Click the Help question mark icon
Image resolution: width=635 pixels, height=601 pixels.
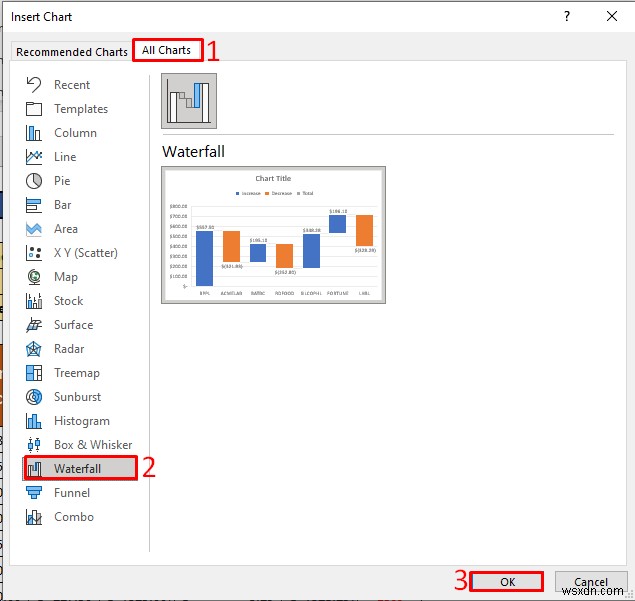tap(567, 16)
